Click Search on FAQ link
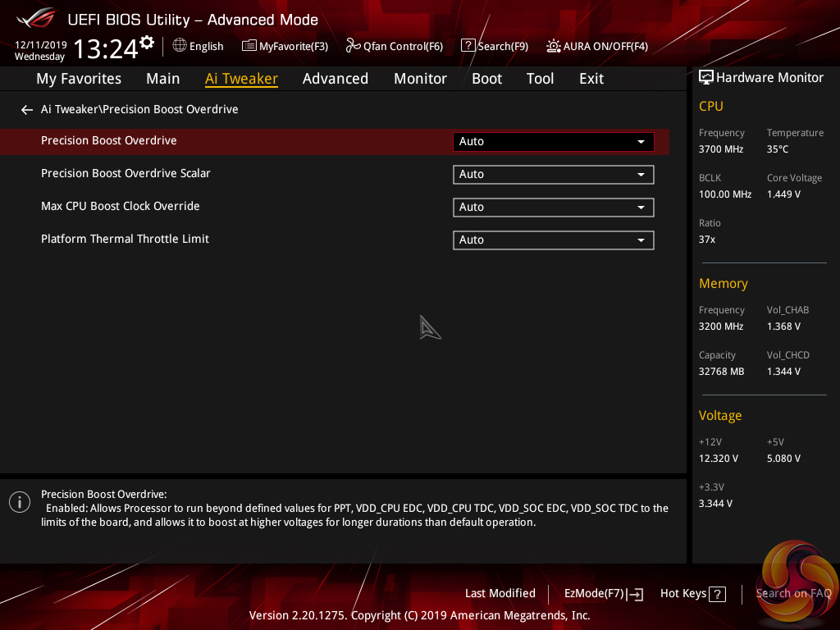This screenshot has height=630, width=840. coord(793,594)
